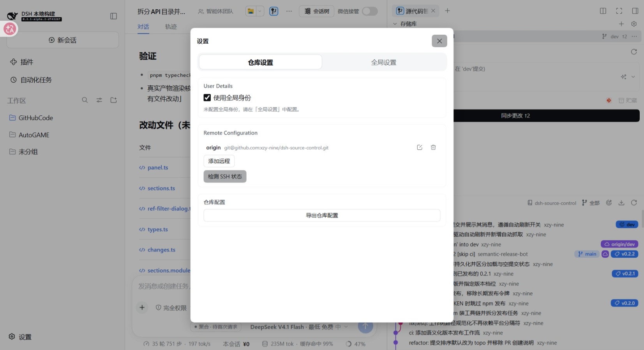Open dsh-source-control repository selector

[x=552, y=203]
